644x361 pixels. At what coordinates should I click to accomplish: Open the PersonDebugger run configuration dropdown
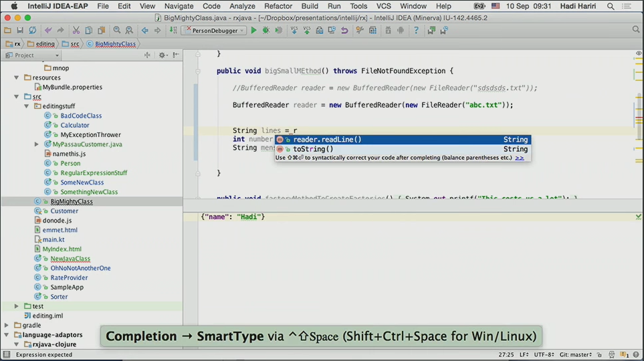(214, 30)
